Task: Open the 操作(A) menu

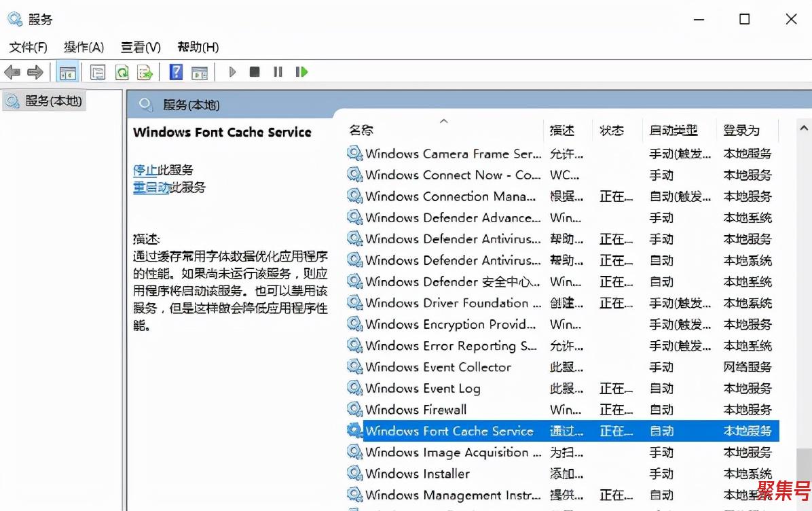Action: coord(84,47)
